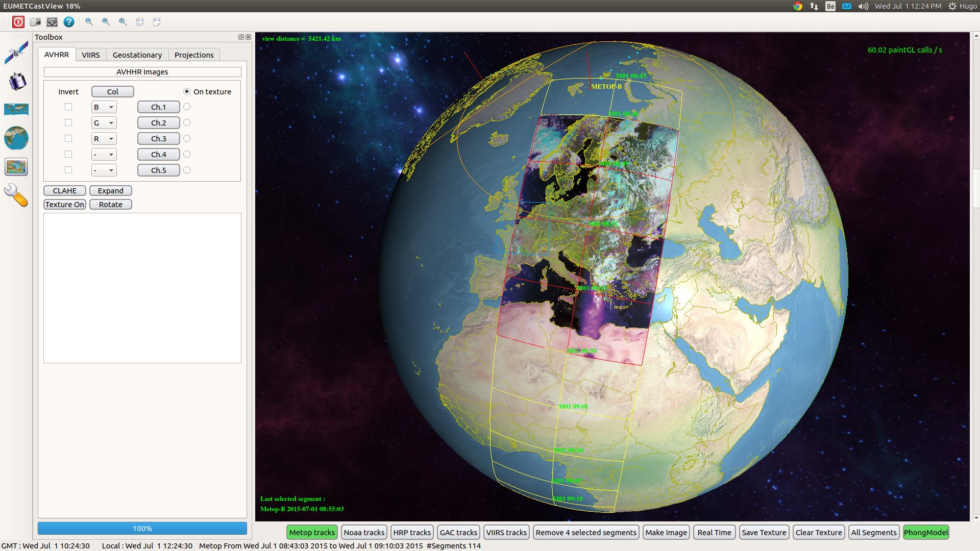This screenshot has width=980, height=551.
Task: Select the polar satellite sidebar icon
Action: click(x=16, y=53)
